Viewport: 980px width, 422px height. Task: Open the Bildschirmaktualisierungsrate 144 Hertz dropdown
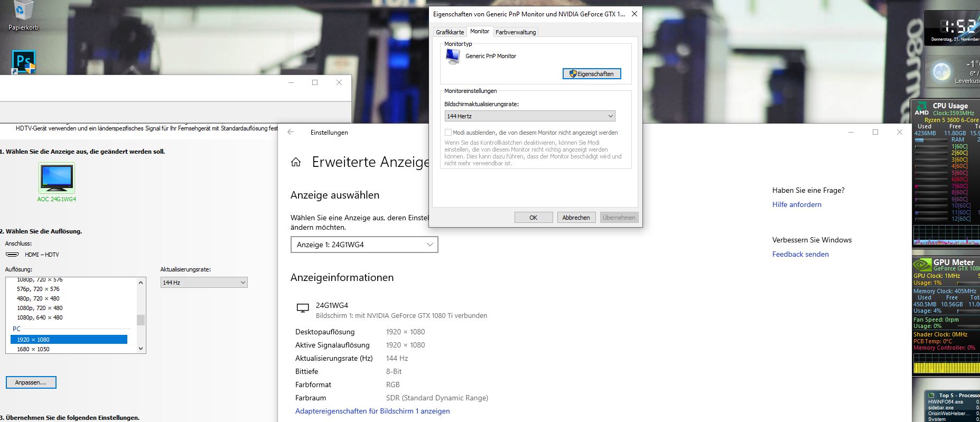(530, 116)
